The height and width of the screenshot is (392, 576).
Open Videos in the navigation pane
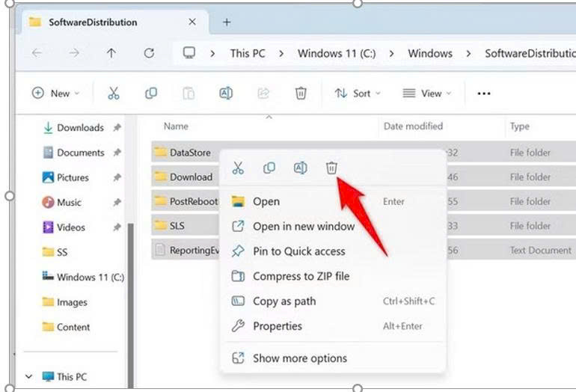click(x=64, y=227)
